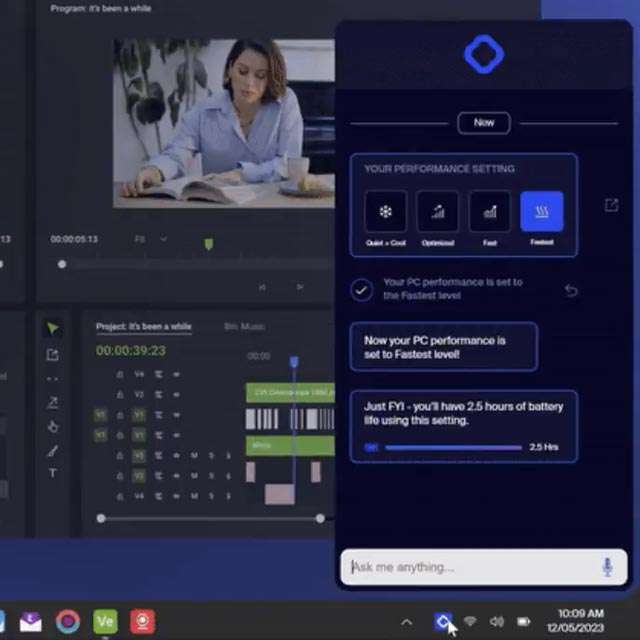This screenshot has width=640, height=640.
Task: Open the Program: it's been a while tab
Action: click(x=101, y=8)
